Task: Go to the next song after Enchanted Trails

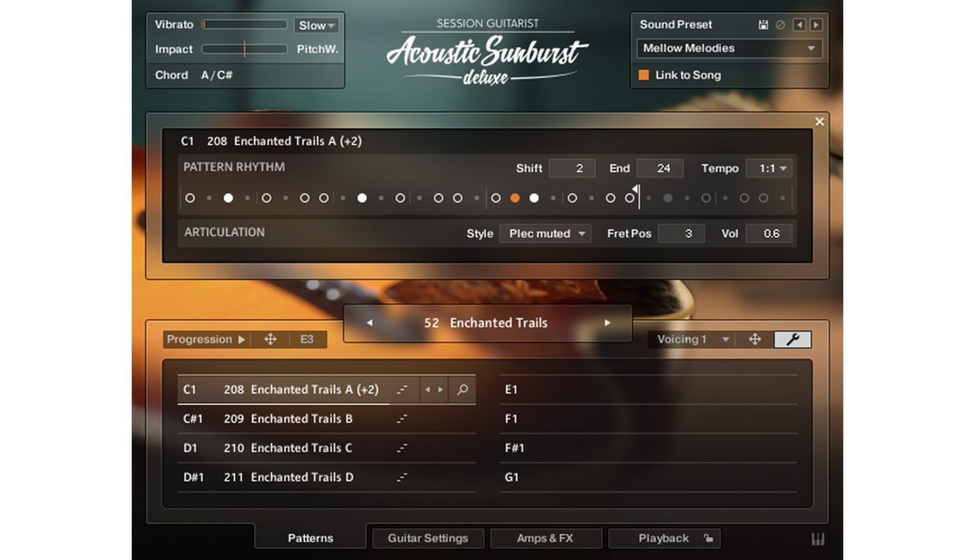Action: tap(607, 323)
